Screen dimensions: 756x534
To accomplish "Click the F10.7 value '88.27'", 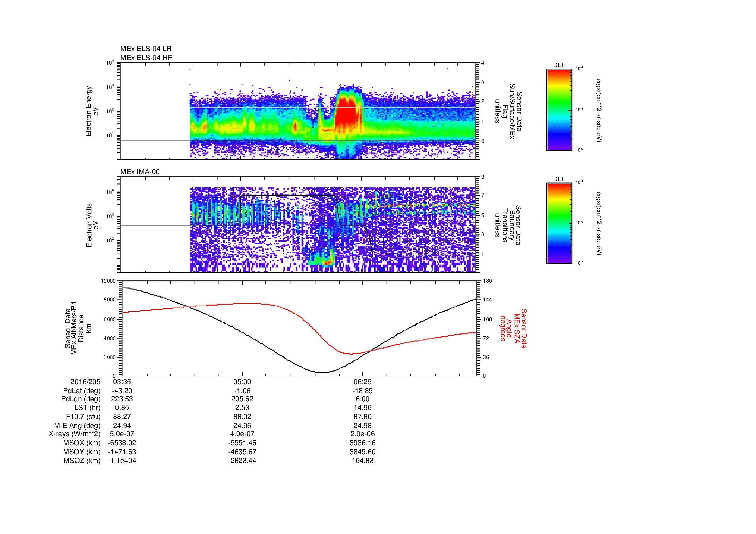I will [122, 416].
